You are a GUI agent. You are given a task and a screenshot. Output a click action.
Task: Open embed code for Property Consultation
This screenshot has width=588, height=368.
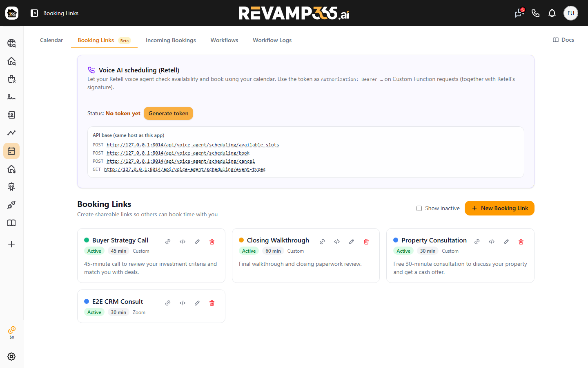(x=492, y=242)
